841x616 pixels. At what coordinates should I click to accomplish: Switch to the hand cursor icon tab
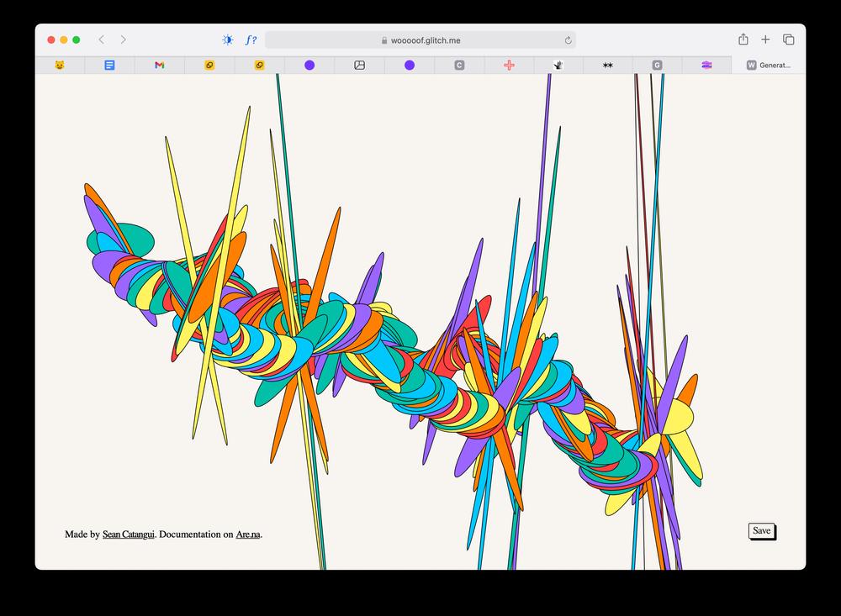pyautogui.click(x=558, y=66)
